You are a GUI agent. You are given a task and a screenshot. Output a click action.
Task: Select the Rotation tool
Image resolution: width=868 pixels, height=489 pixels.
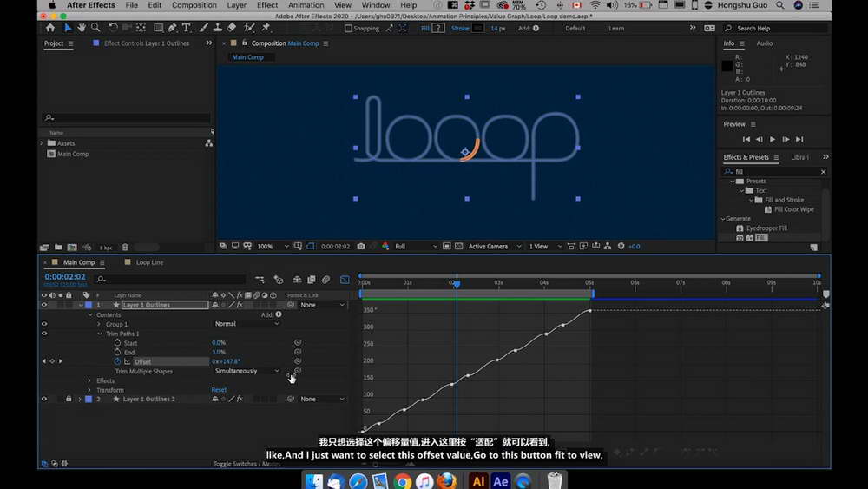[x=113, y=28]
